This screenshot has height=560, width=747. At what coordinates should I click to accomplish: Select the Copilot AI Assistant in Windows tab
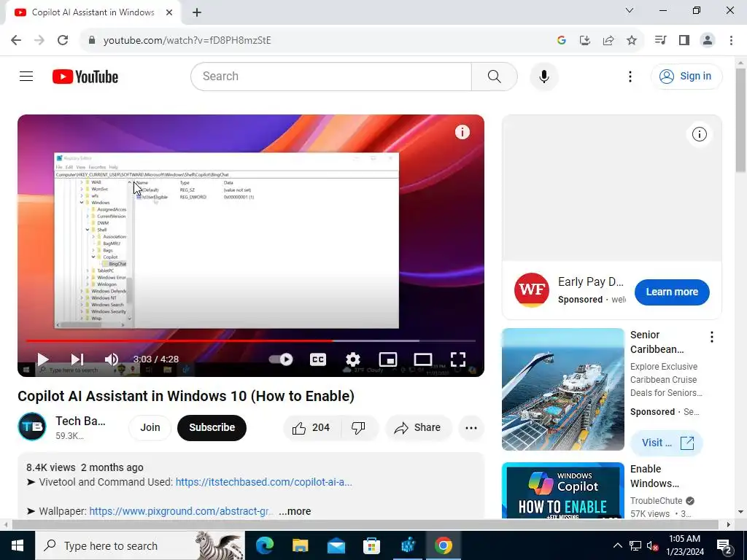pyautogui.click(x=93, y=12)
